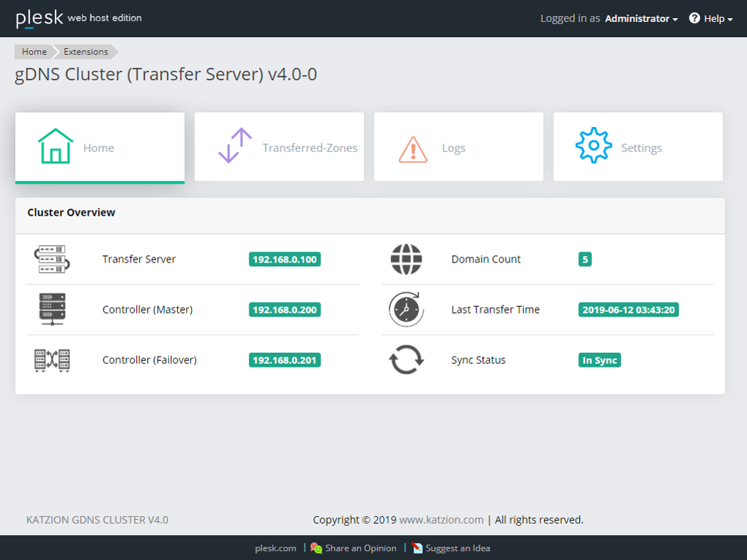Viewport: 747px width, 560px height.
Task: Click the Share an Opinion chat icon
Action: (x=317, y=548)
